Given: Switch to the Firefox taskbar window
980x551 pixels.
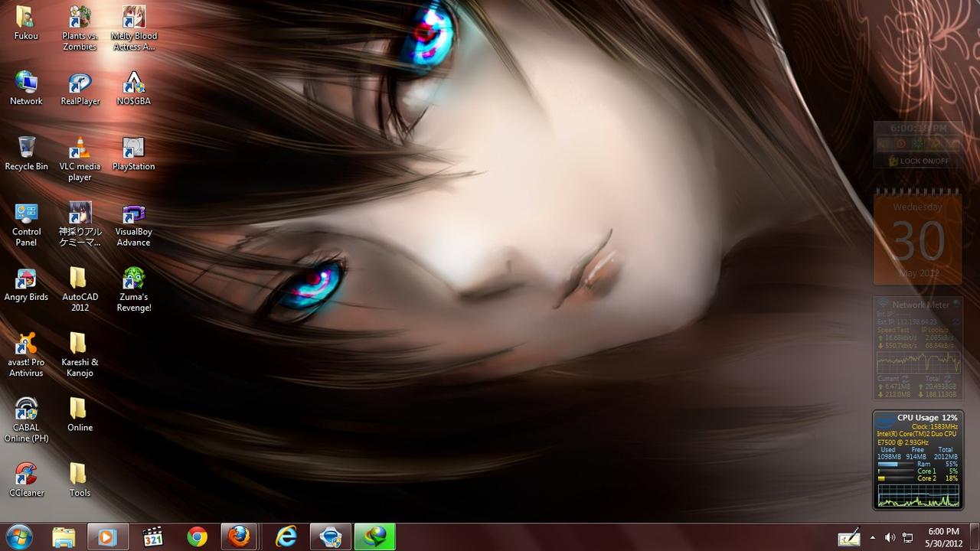Looking at the screenshot, I should [240, 537].
